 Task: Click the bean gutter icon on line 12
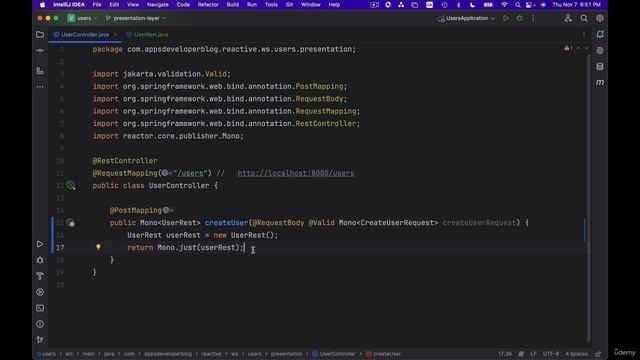pyautogui.click(x=71, y=185)
